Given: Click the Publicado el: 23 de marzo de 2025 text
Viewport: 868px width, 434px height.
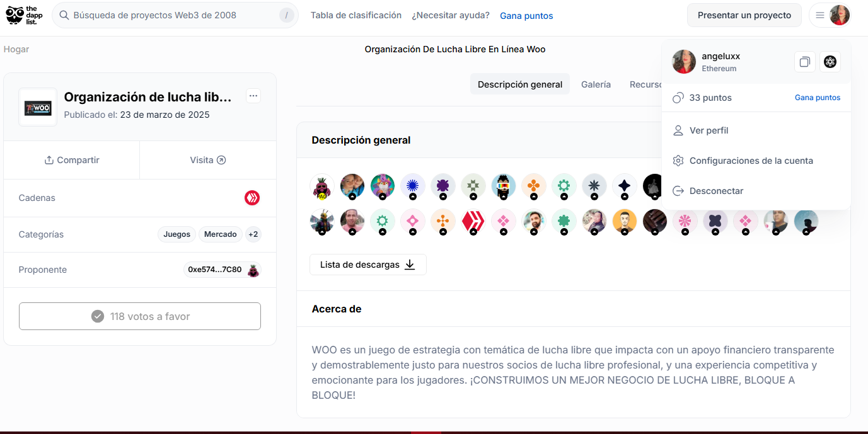Looking at the screenshot, I should click(137, 115).
